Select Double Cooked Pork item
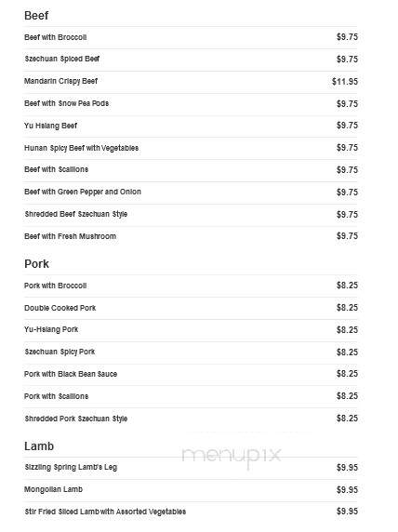Viewport: 398px width, 532px height. [x=60, y=308]
